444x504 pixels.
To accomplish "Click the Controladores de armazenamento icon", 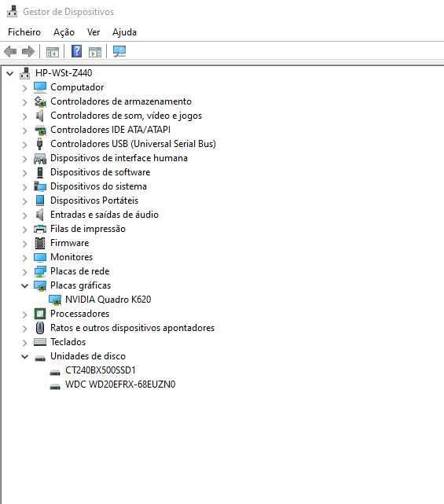I will [x=40, y=101].
